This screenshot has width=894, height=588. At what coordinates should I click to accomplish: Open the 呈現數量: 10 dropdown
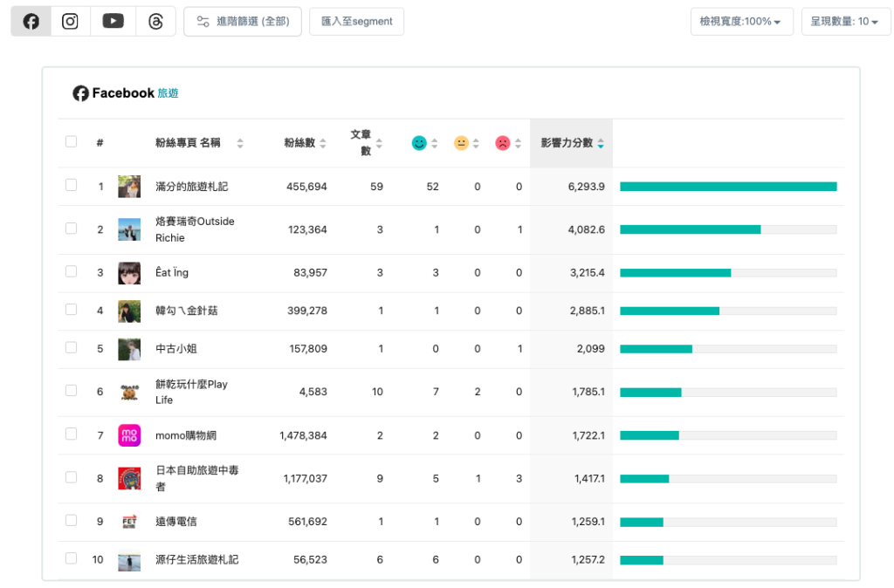pyautogui.click(x=845, y=22)
